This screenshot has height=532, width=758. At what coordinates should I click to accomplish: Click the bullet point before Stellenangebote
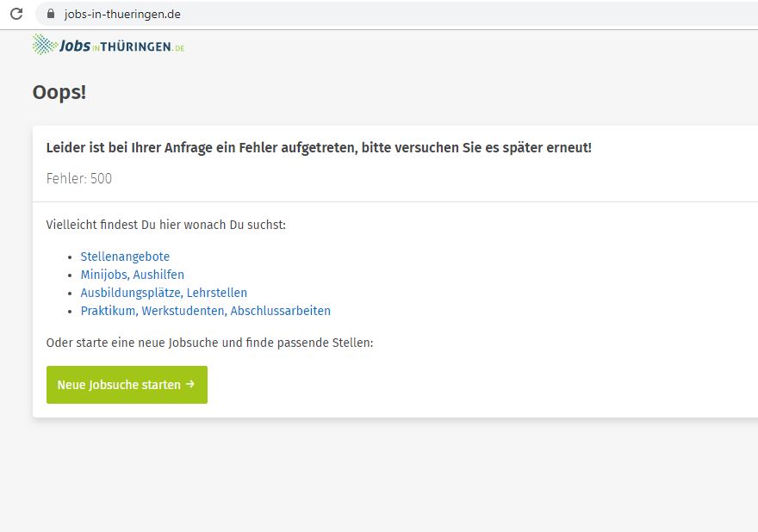[x=70, y=257]
